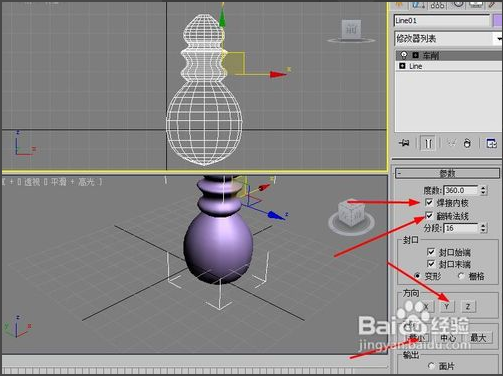The image size is (503, 376).
Task: Collapse the 参数 rollout
Action: [447, 173]
